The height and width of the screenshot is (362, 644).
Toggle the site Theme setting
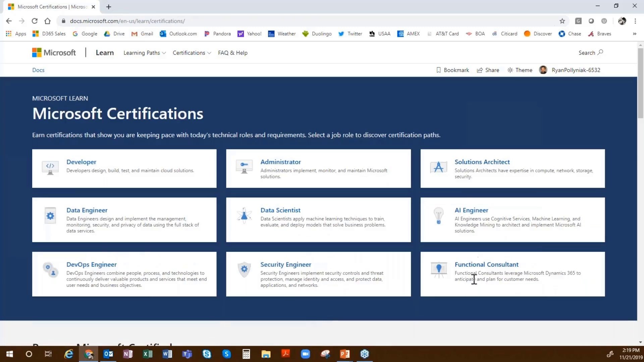pos(520,70)
